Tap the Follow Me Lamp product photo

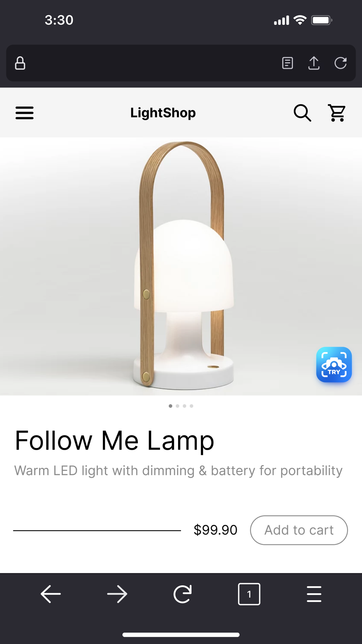click(x=181, y=266)
